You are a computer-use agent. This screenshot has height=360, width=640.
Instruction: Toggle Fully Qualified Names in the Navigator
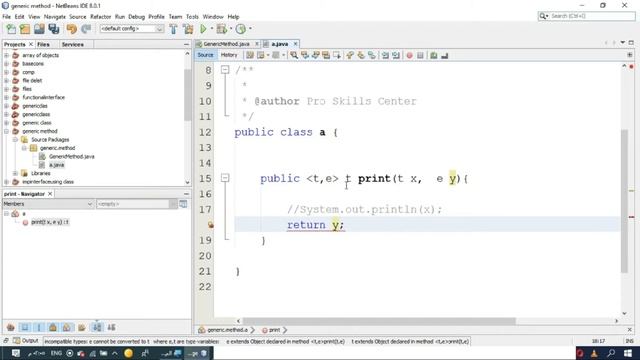pyautogui.click(x=82, y=327)
